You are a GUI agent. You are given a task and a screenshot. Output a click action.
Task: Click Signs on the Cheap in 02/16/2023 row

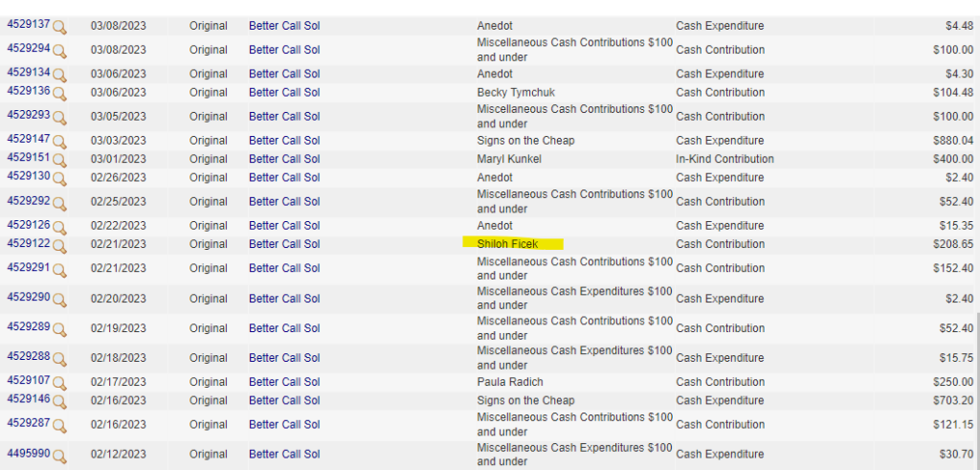(x=525, y=401)
